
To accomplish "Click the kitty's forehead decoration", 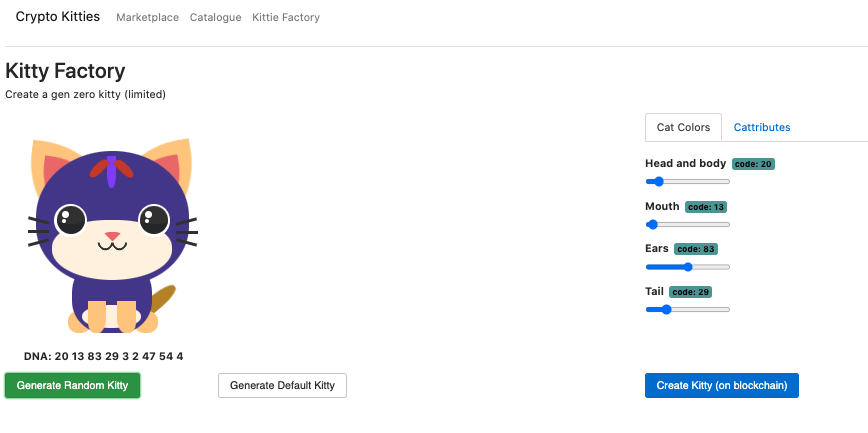I will pyautogui.click(x=111, y=171).
